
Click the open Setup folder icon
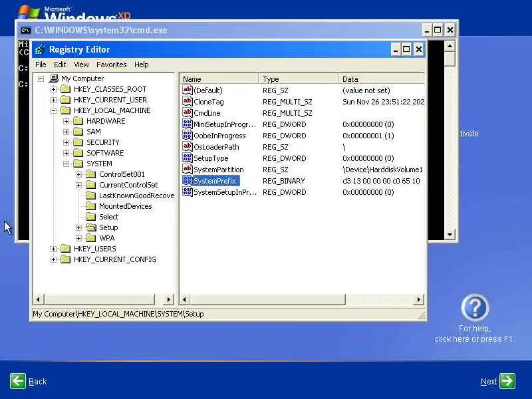(90, 227)
